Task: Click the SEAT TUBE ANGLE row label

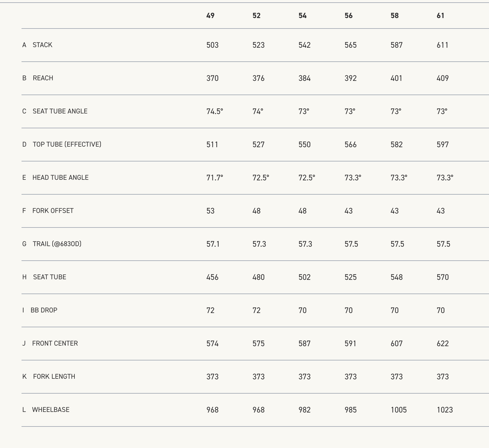Action: pos(60,111)
